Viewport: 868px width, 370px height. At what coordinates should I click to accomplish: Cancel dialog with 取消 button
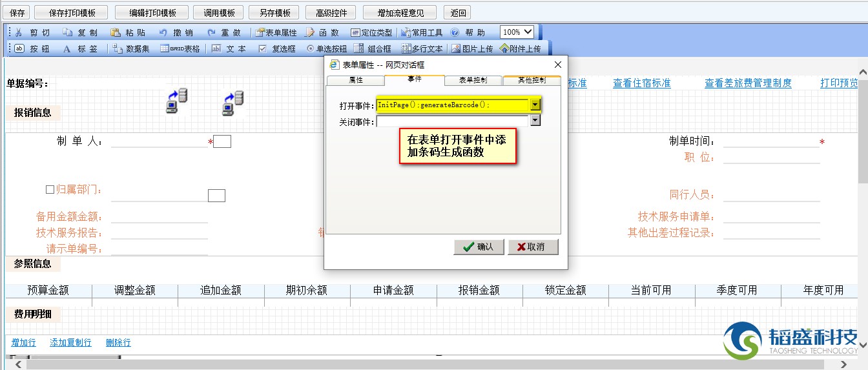533,247
